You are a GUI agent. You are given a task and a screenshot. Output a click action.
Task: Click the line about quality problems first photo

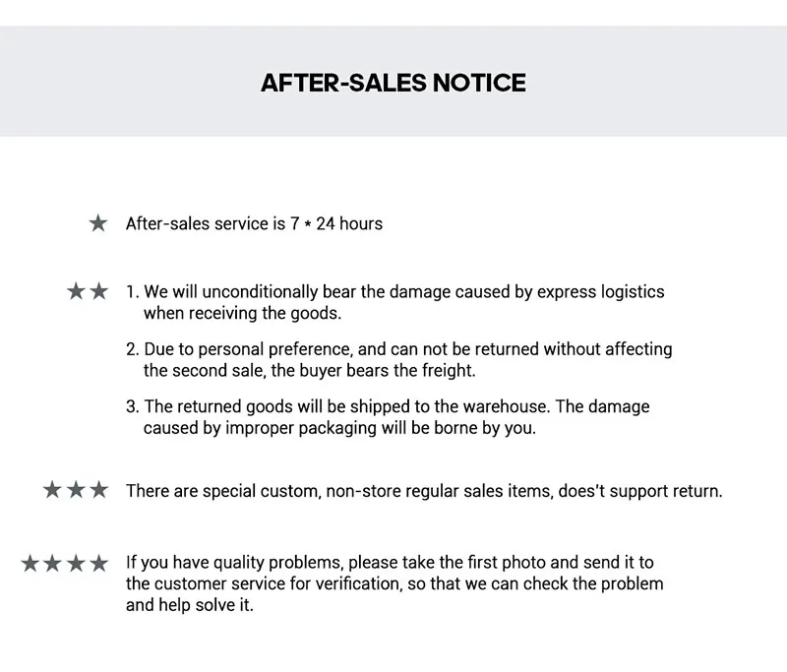(390, 562)
